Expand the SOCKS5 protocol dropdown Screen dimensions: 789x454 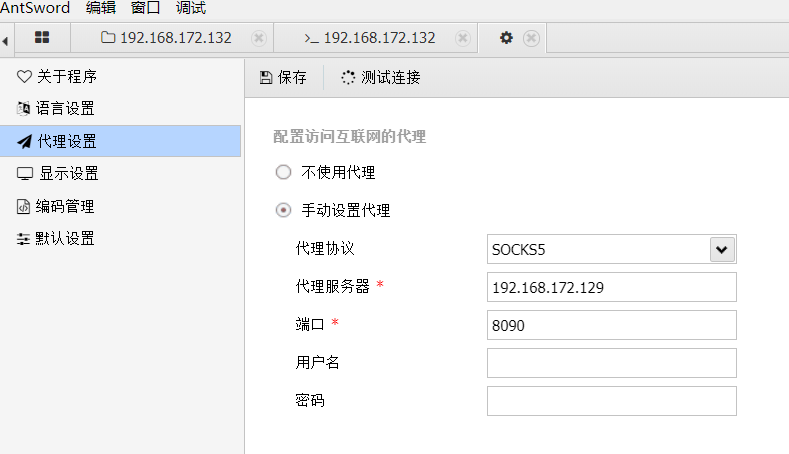coord(721,249)
